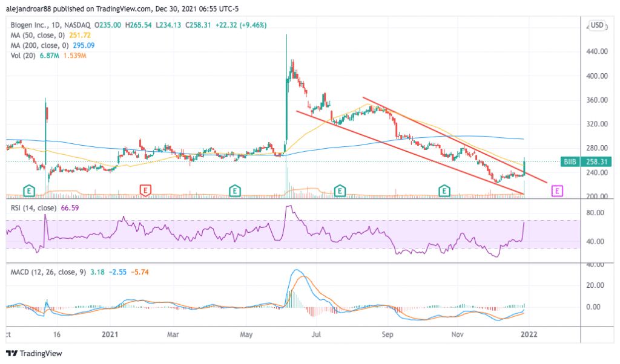Image resolution: width=620 pixels, height=364 pixels.
Task: Select the MA (200, close, 0) indicator legend
Action: click(x=39, y=45)
